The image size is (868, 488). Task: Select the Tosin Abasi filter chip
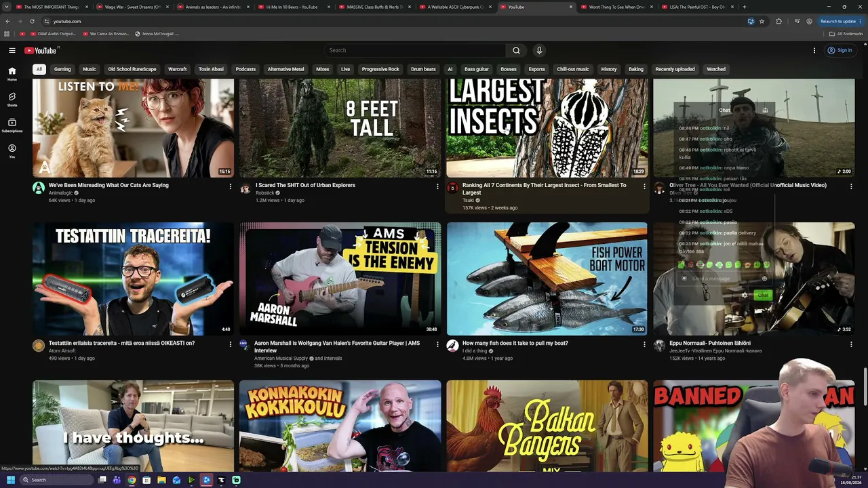[211, 69]
